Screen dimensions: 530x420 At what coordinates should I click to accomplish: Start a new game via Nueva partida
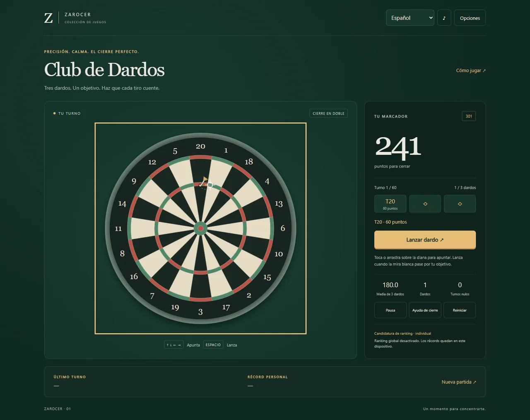pyautogui.click(x=459, y=382)
